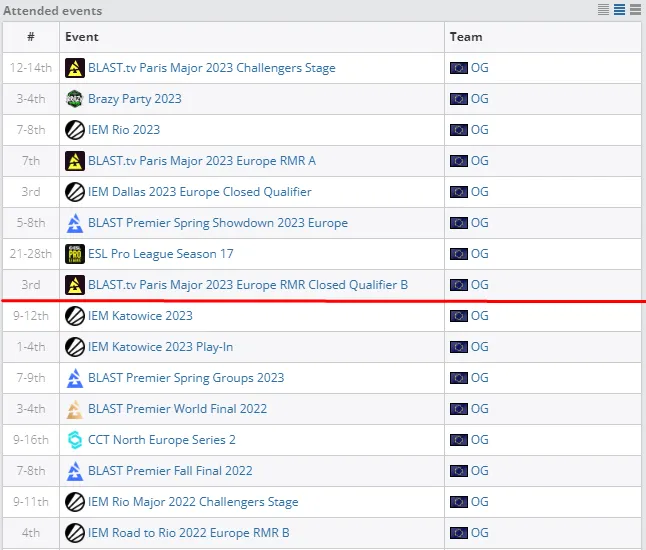The width and height of the screenshot is (646, 550).
Task: Click the BLAST Premier Fall Final 2022 logo
Action: pos(75,471)
